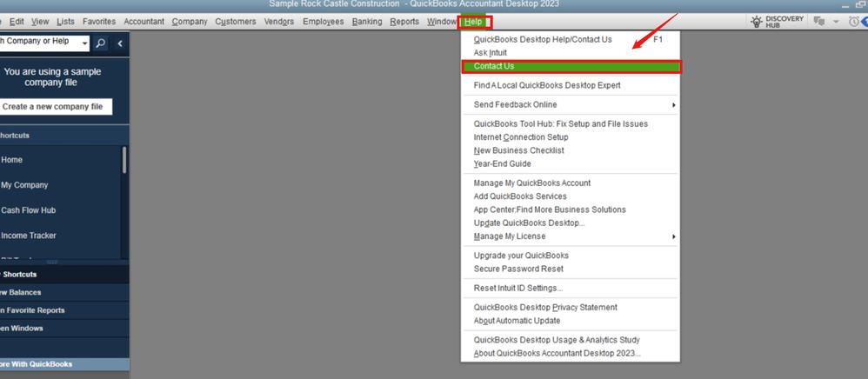The height and width of the screenshot is (379, 868).
Task: Select the View Balances section
Action: pyautogui.click(x=64, y=292)
